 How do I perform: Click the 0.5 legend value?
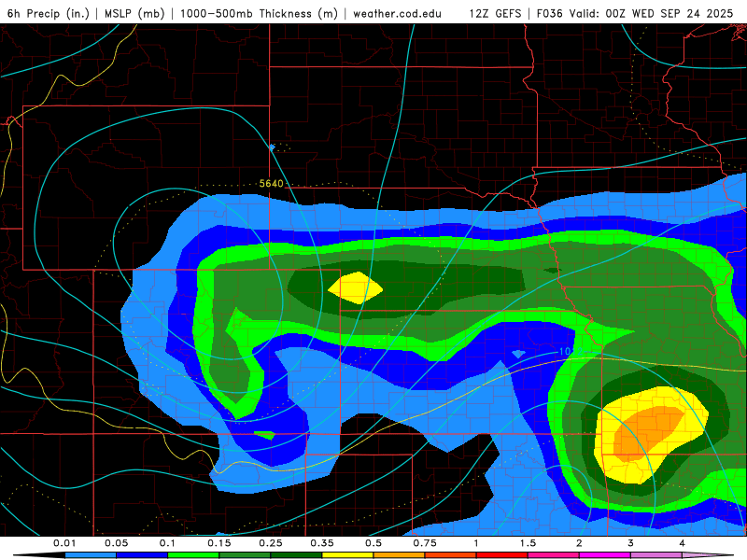(373, 543)
